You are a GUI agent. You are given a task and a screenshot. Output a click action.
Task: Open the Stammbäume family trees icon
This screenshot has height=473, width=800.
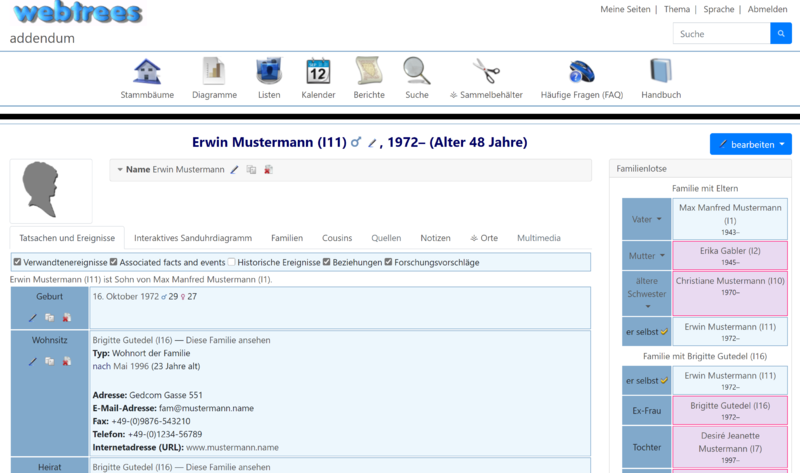point(147,71)
